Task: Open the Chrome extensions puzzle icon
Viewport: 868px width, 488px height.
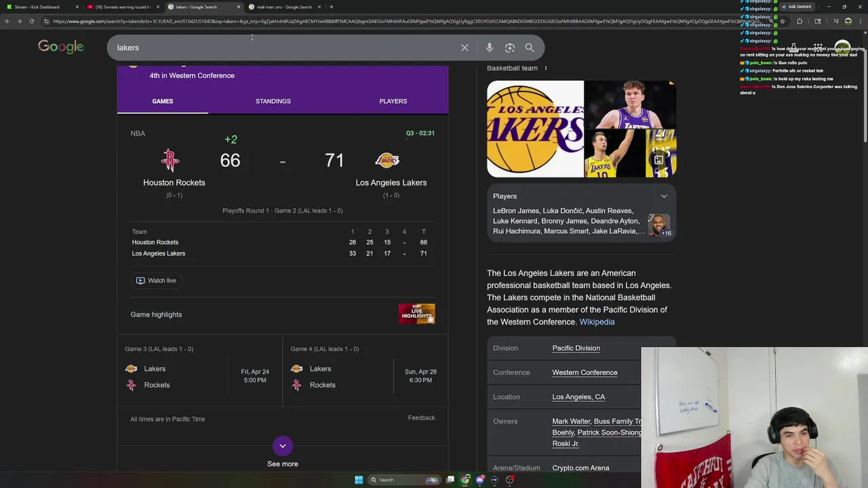Action: pos(800,21)
